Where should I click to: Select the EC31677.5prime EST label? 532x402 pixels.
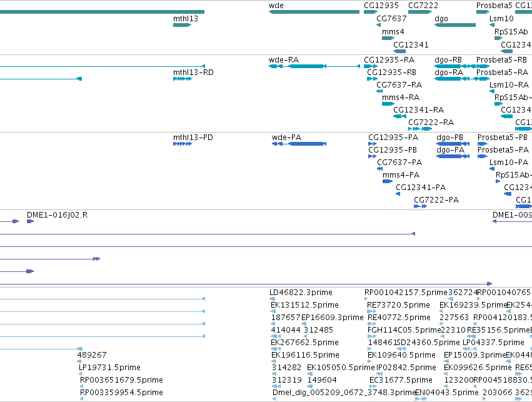point(401,380)
